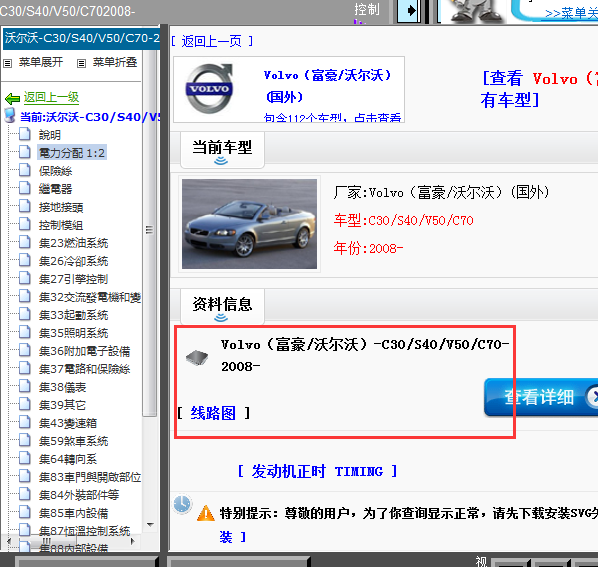
Task: Click the page icon beside 集64轉向系
Action: 25,459
